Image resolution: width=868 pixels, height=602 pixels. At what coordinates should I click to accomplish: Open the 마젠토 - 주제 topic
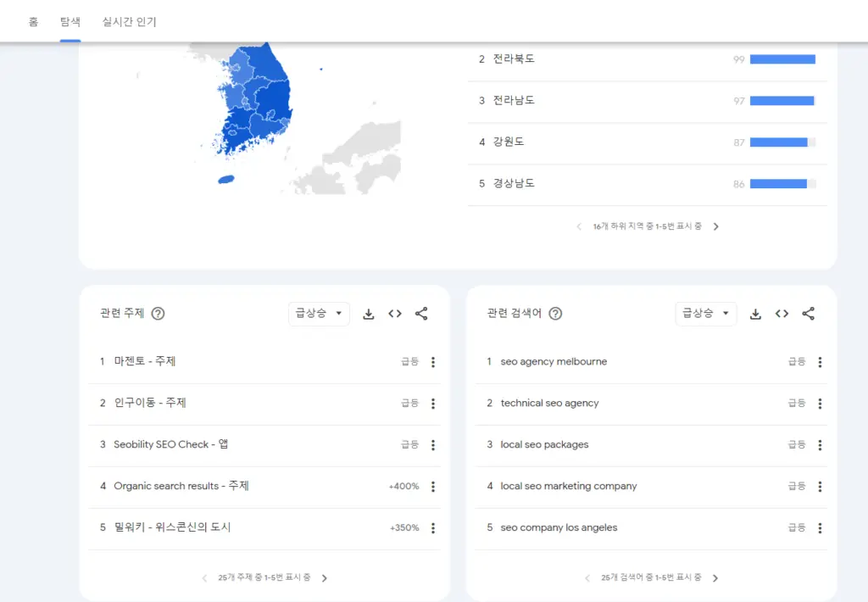(x=144, y=361)
